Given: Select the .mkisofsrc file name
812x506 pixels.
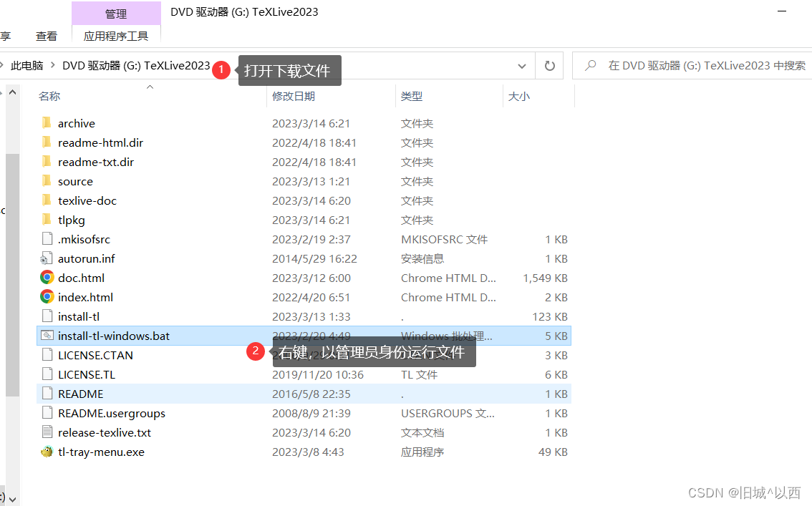Looking at the screenshot, I should click(x=84, y=240).
